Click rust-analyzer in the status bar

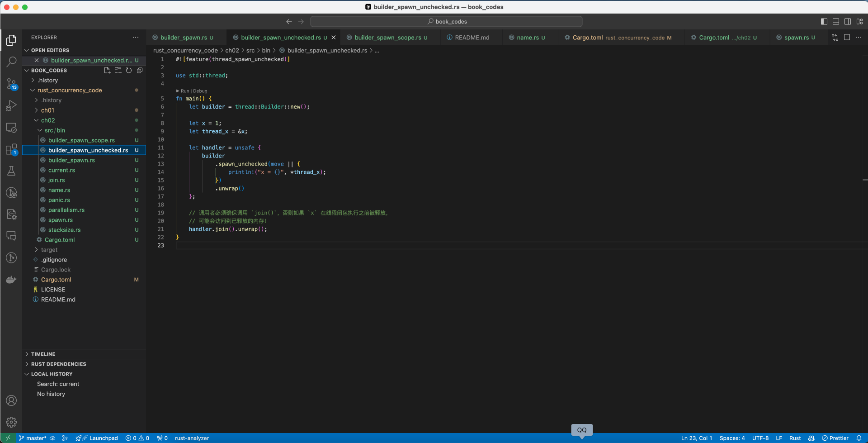tap(192, 438)
